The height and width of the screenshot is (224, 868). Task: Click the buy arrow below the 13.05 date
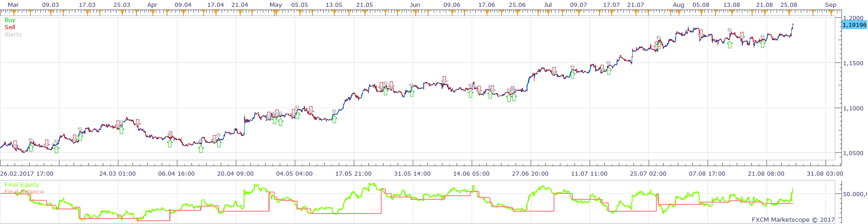[x=335, y=120]
